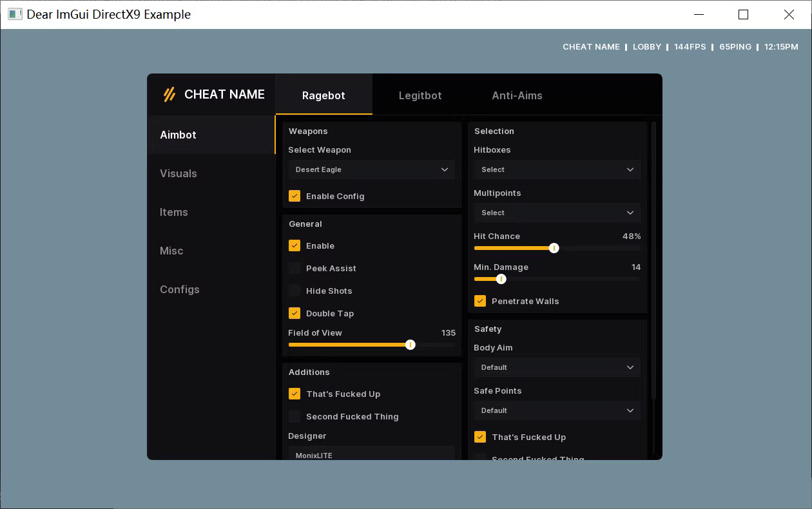812x509 pixels.
Task: Switch to the Legitbot tab
Action: 420,95
